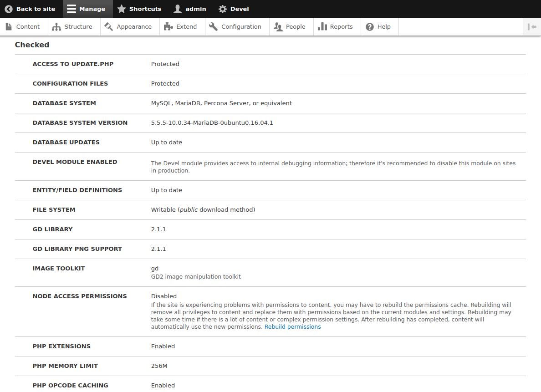Click the Shortcuts star icon
This screenshot has height=392, width=541.
click(x=122, y=9)
